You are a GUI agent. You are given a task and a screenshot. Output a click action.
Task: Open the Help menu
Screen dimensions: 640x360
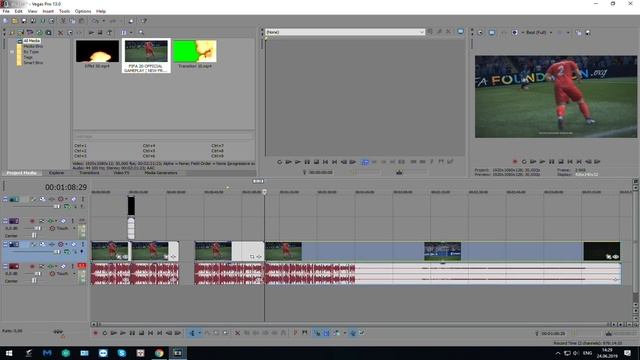point(101,11)
